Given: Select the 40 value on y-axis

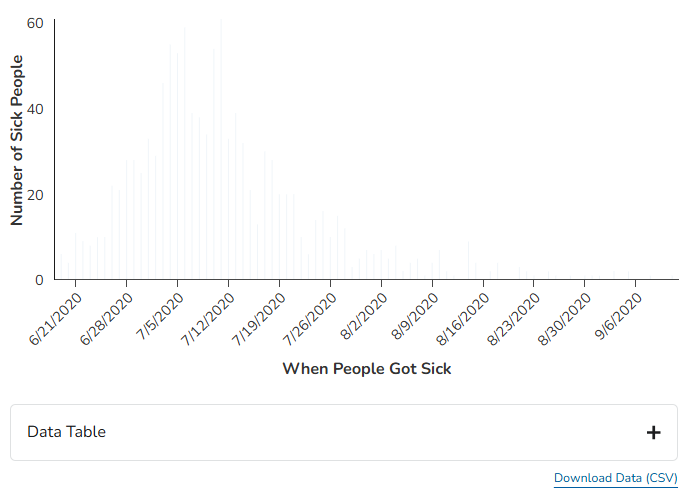Looking at the screenshot, I should (x=36, y=108).
